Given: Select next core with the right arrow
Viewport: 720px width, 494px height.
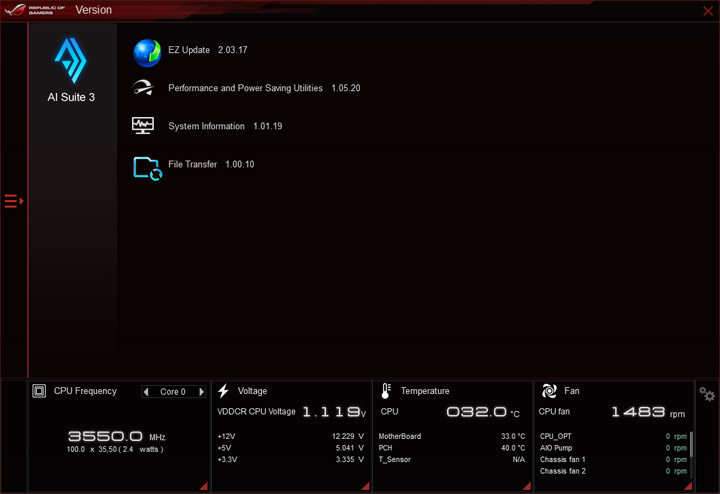Looking at the screenshot, I should pyautogui.click(x=201, y=392).
